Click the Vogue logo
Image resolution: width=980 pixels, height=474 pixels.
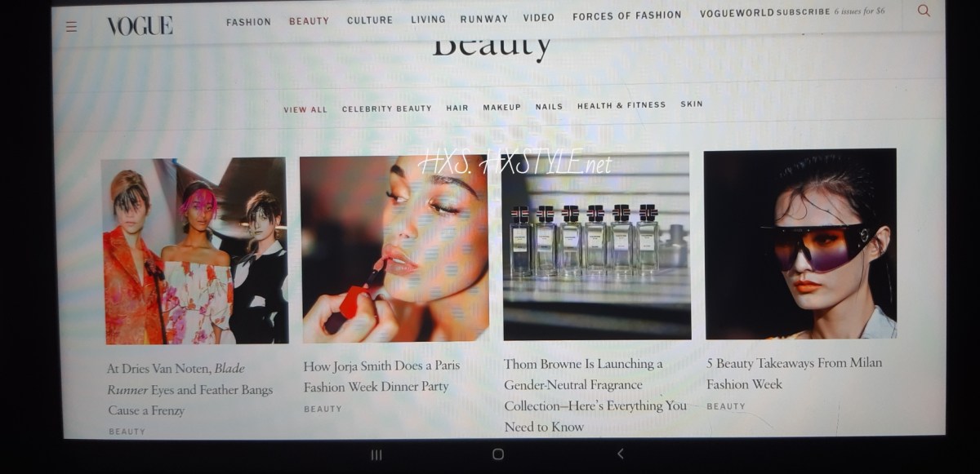140,25
